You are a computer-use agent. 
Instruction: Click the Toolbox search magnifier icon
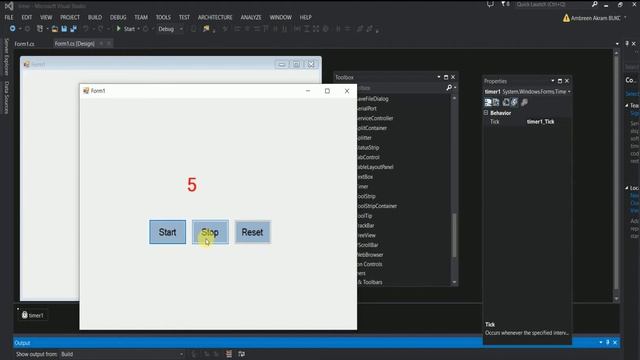coord(449,87)
